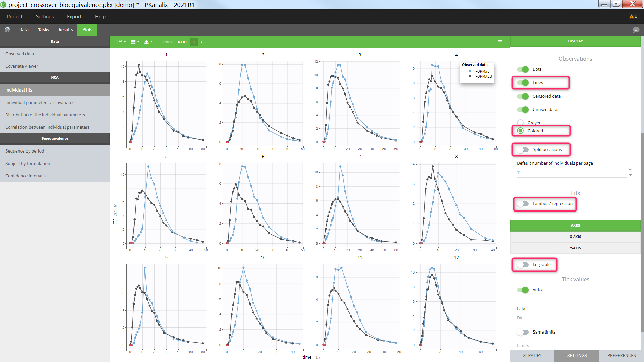Enable the Split occasions toggle
Image resolution: width=644 pixels, height=362 pixels.
pos(523,150)
